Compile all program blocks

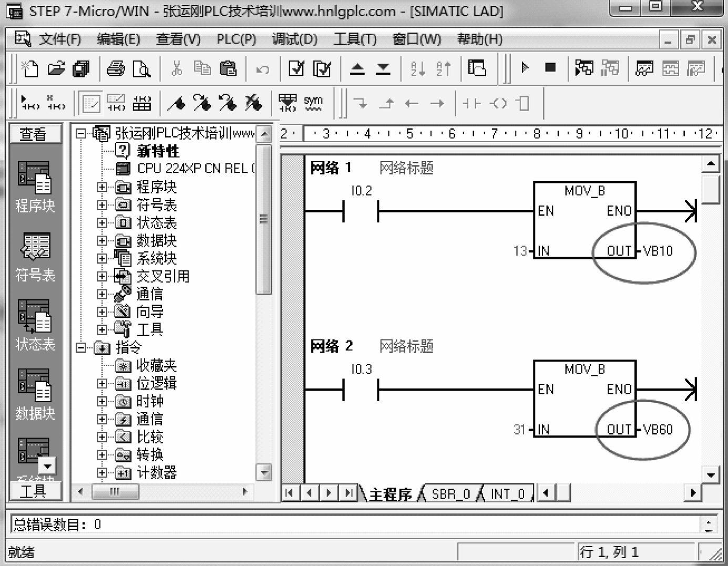coord(322,68)
